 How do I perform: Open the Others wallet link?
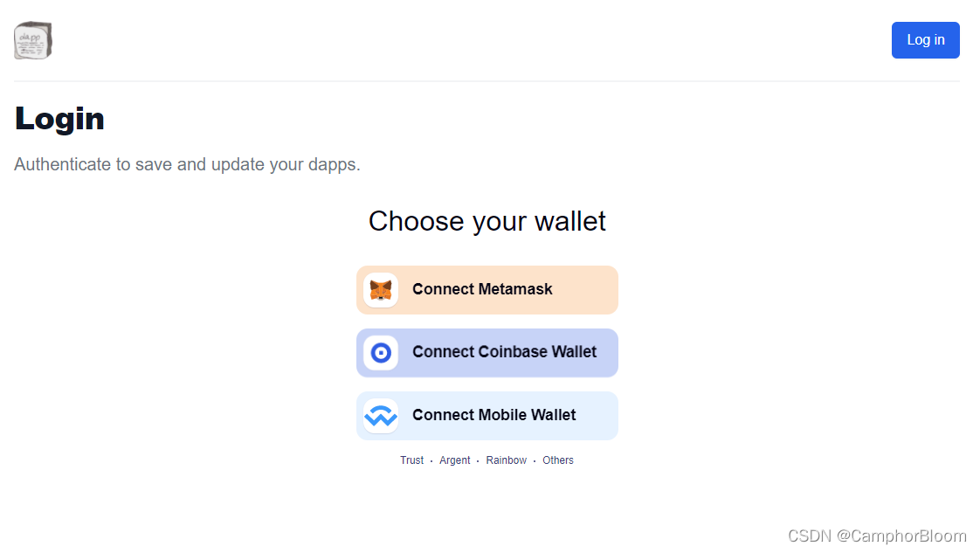557,460
